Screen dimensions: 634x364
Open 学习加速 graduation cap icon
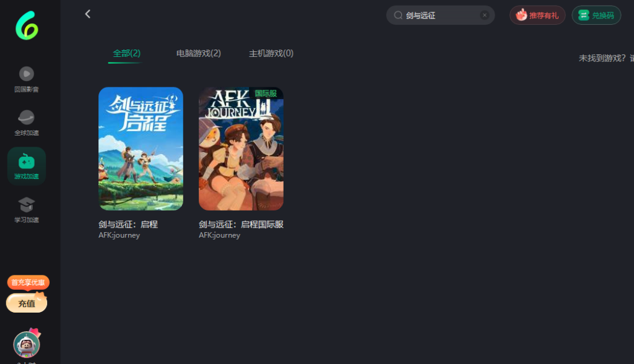pos(27,205)
